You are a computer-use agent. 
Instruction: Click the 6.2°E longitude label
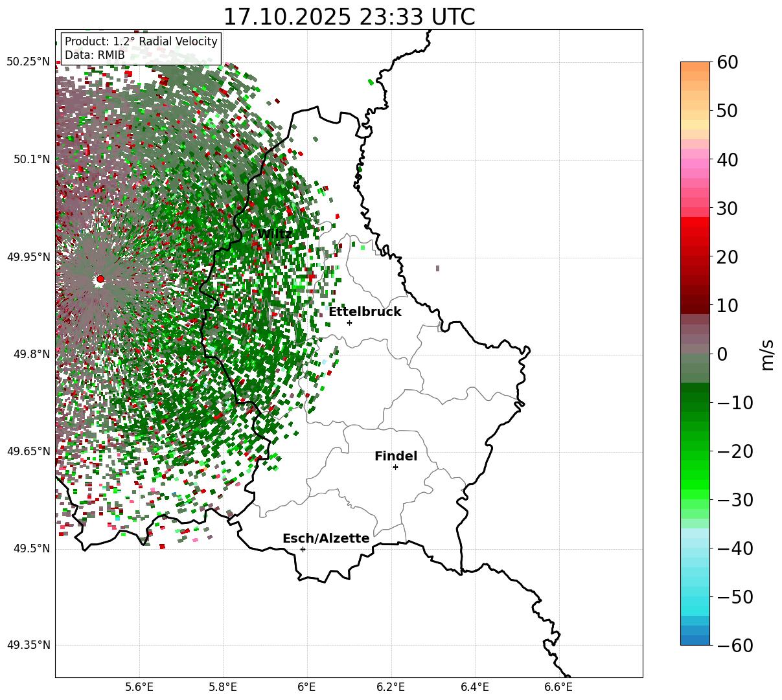pos(391,687)
